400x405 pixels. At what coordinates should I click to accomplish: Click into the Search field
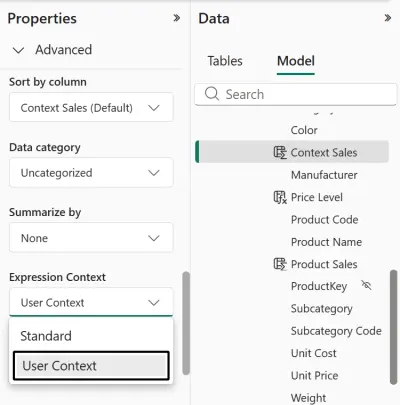pos(296,94)
